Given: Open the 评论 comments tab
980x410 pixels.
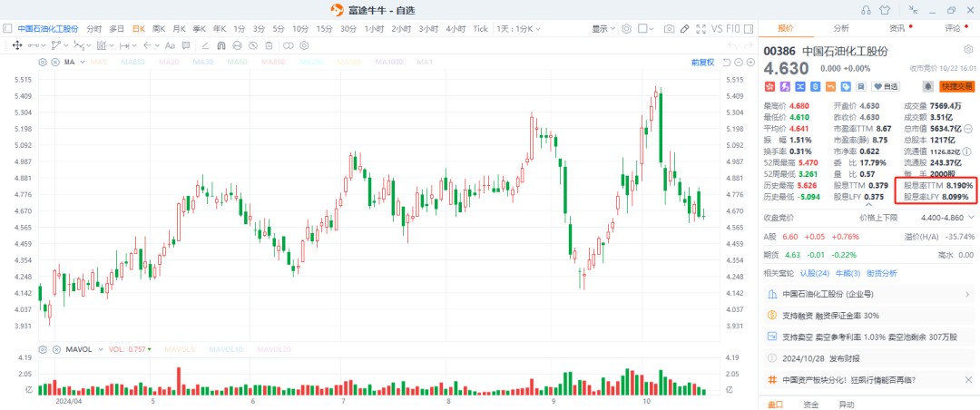Looking at the screenshot, I should point(953,28).
